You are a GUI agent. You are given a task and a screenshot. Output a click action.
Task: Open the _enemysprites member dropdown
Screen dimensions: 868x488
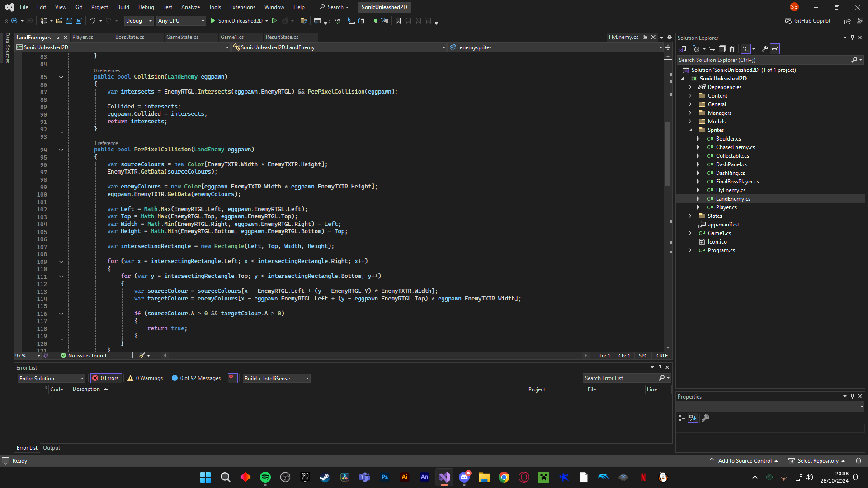[x=660, y=47]
